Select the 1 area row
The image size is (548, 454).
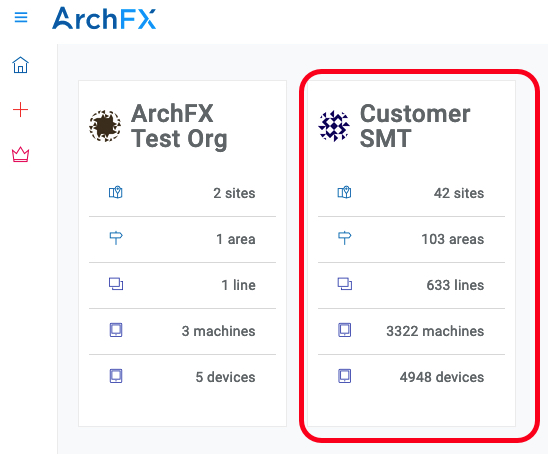coord(182,239)
